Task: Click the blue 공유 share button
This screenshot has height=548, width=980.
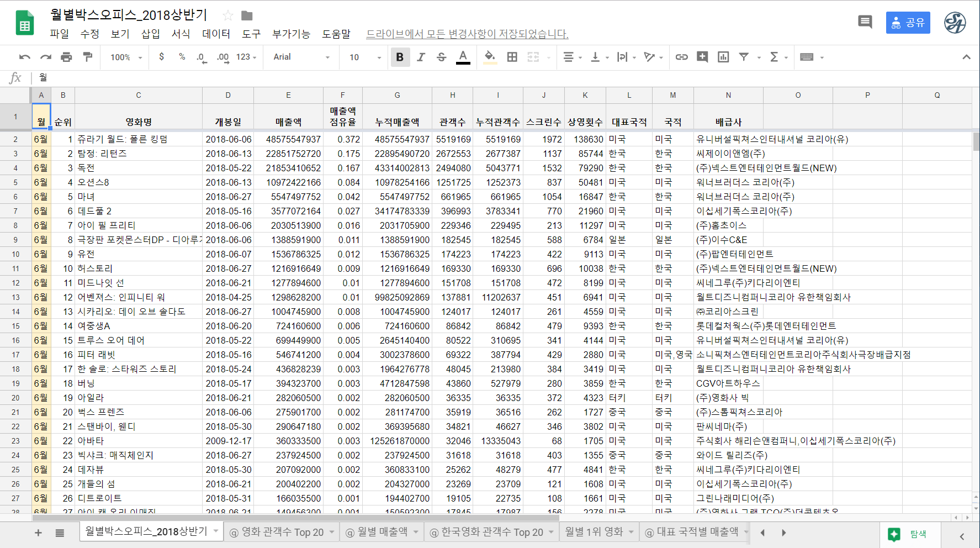Action: 908,23
